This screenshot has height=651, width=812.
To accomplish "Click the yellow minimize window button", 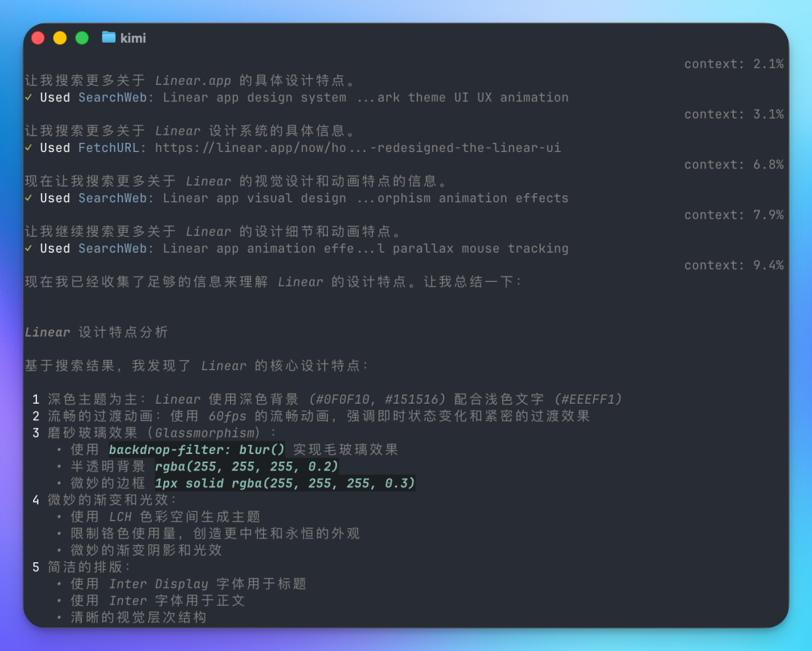I will click(x=60, y=38).
